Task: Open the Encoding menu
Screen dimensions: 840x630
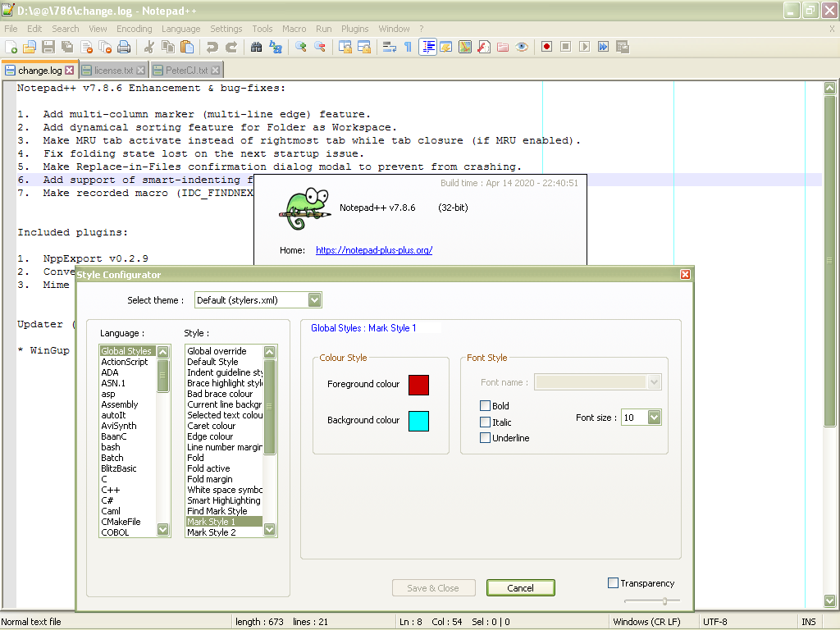Action: tap(135, 29)
